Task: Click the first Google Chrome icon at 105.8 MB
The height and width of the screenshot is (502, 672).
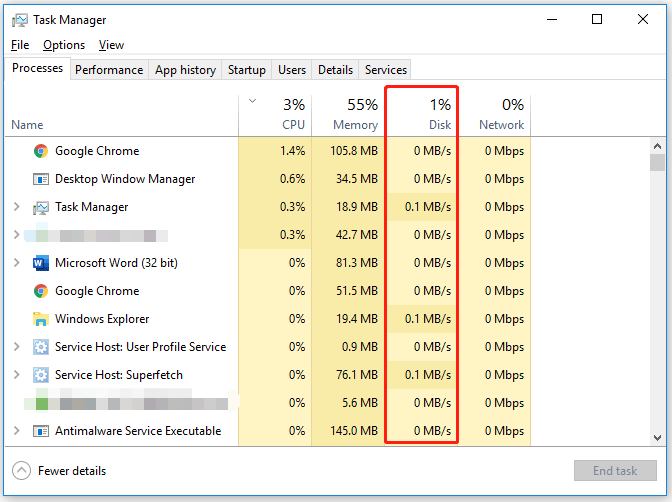Action: 41,151
